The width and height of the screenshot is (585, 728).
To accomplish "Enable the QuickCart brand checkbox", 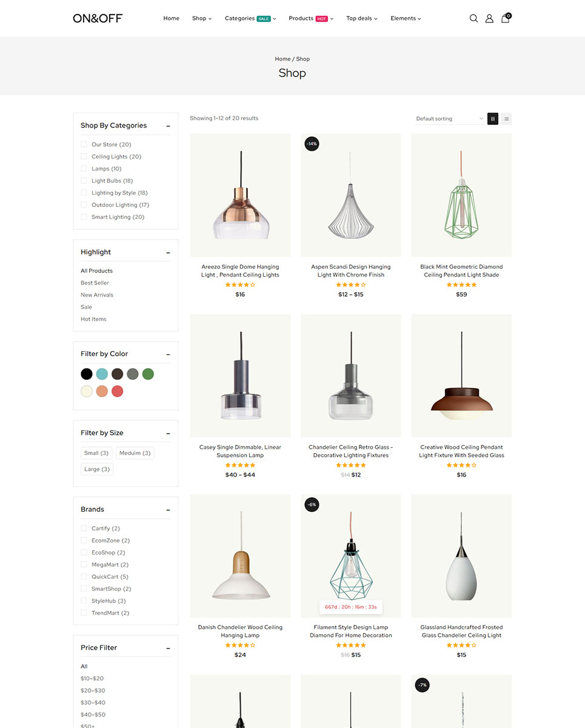I will (x=84, y=577).
